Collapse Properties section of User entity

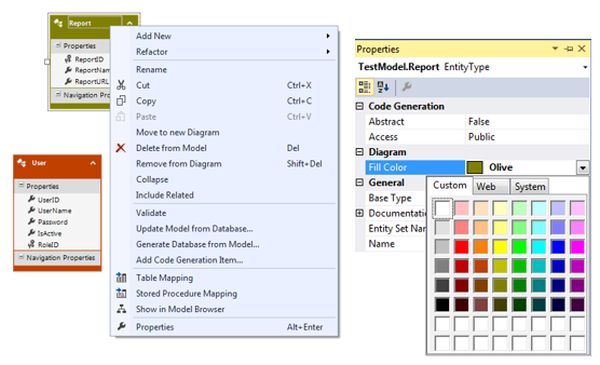tap(21, 186)
